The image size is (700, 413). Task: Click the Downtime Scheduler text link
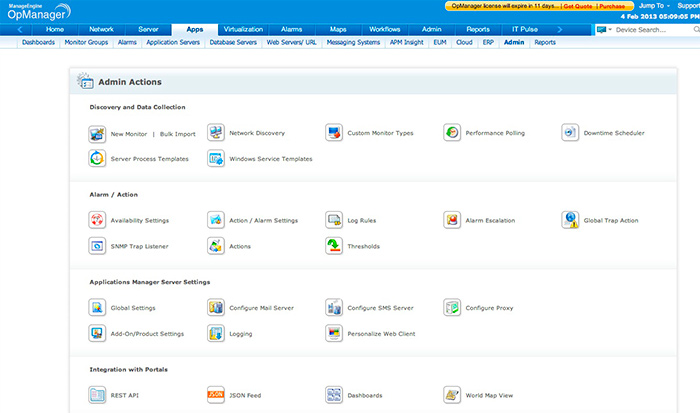[x=614, y=133]
